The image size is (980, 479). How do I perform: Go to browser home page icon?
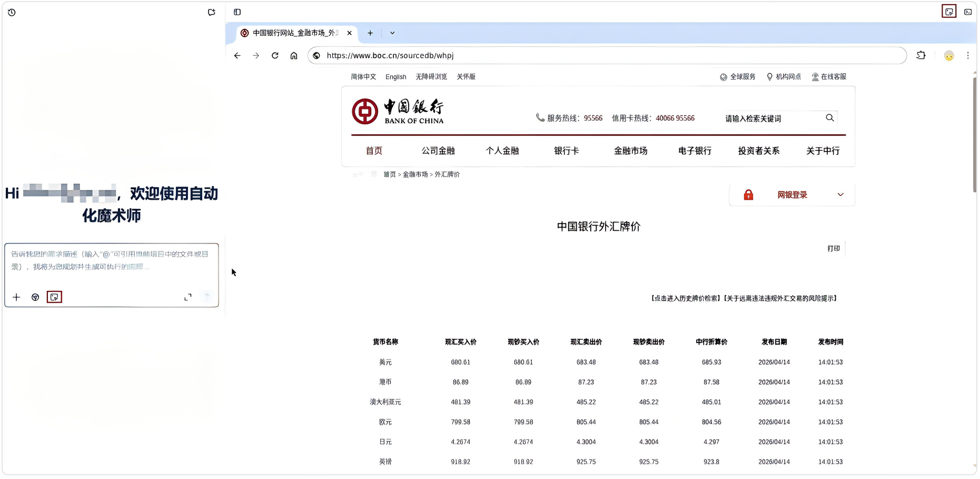coord(294,55)
